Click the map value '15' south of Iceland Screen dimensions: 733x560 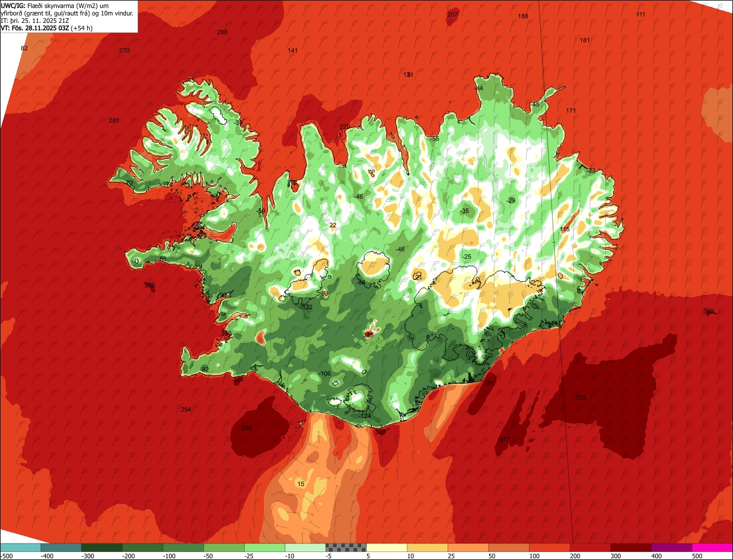coord(301,484)
